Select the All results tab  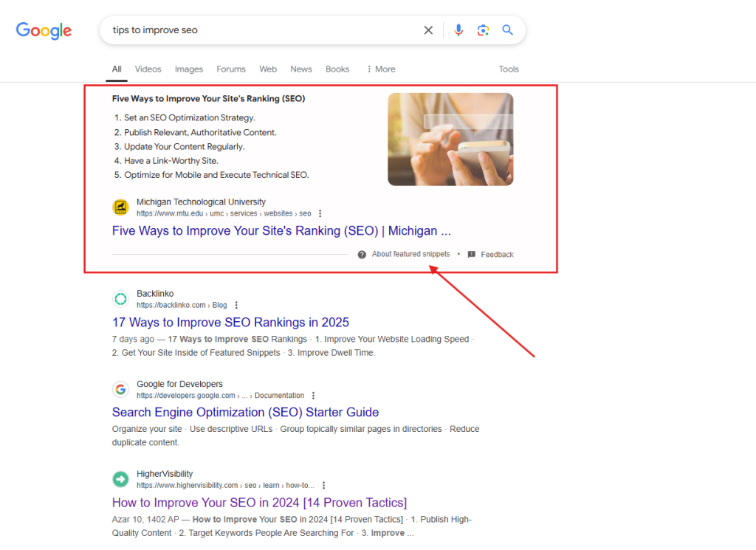pyautogui.click(x=117, y=69)
